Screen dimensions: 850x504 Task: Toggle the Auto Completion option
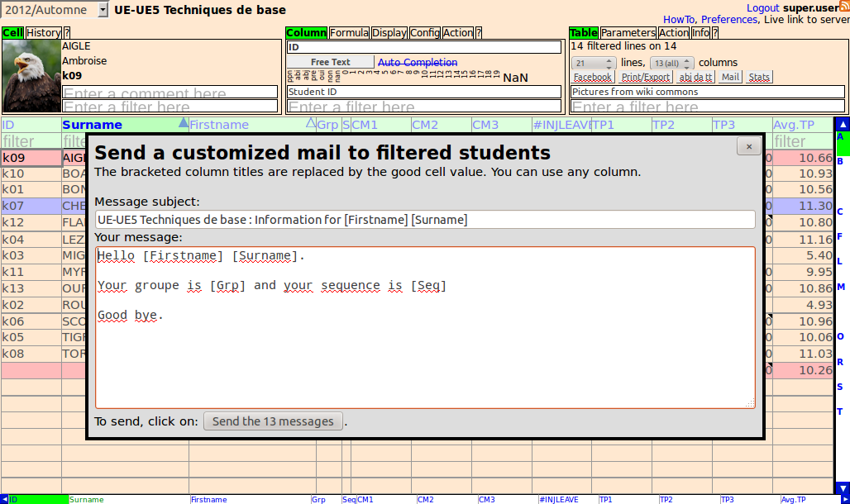(x=418, y=62)
